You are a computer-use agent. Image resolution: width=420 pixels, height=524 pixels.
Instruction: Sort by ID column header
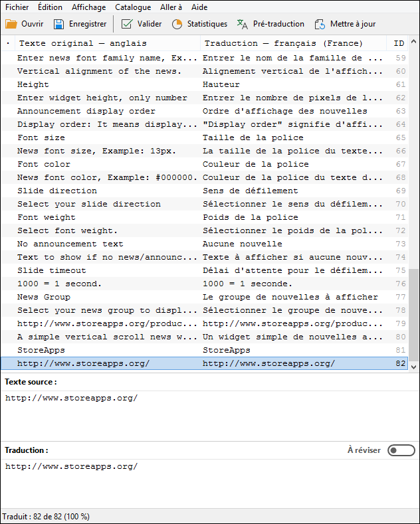[399, 43]
